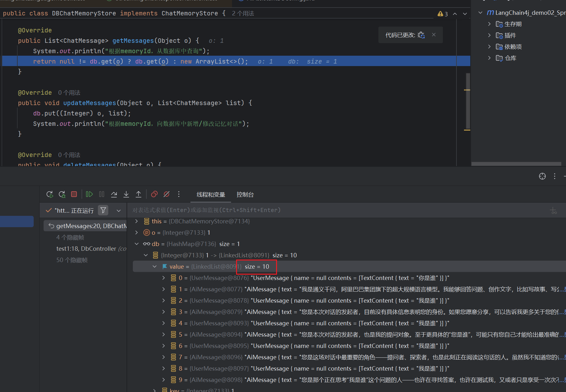This screenshot has height=392, width=566.
Task: Switch to 控制台 tab
Action: (245, 195)
